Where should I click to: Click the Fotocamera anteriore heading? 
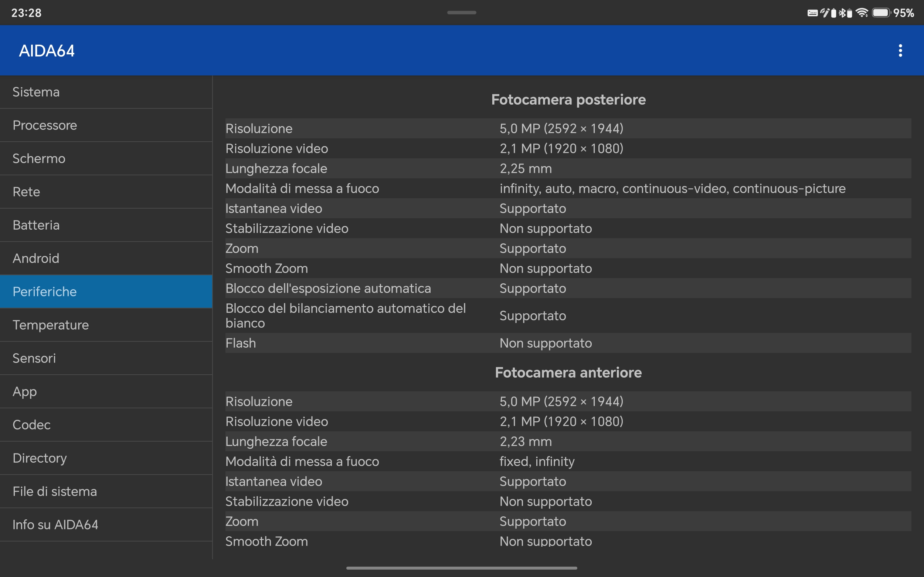pos(568,372)
